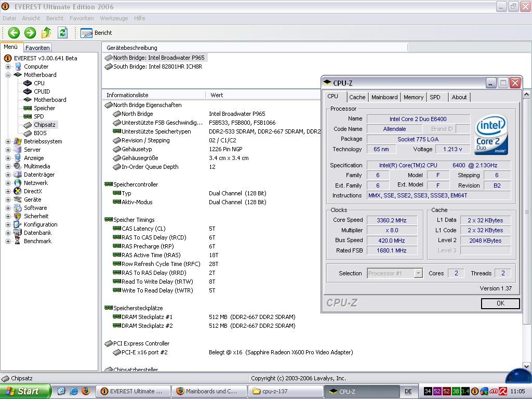Open the Hilfe menu
The width and height of the screenshot is (532, 399).
(139, 18)
